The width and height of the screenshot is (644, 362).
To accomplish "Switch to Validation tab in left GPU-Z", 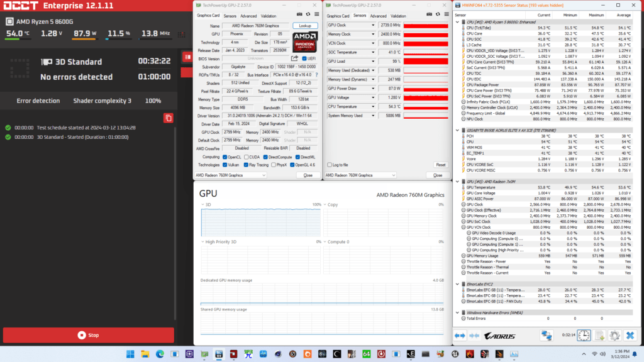I will (x=268, y=16).
